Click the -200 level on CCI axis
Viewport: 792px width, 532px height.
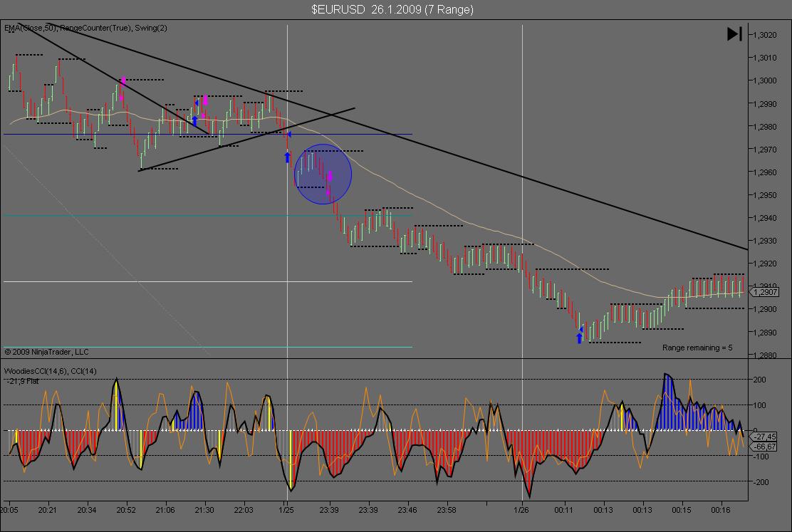[760, 482]
